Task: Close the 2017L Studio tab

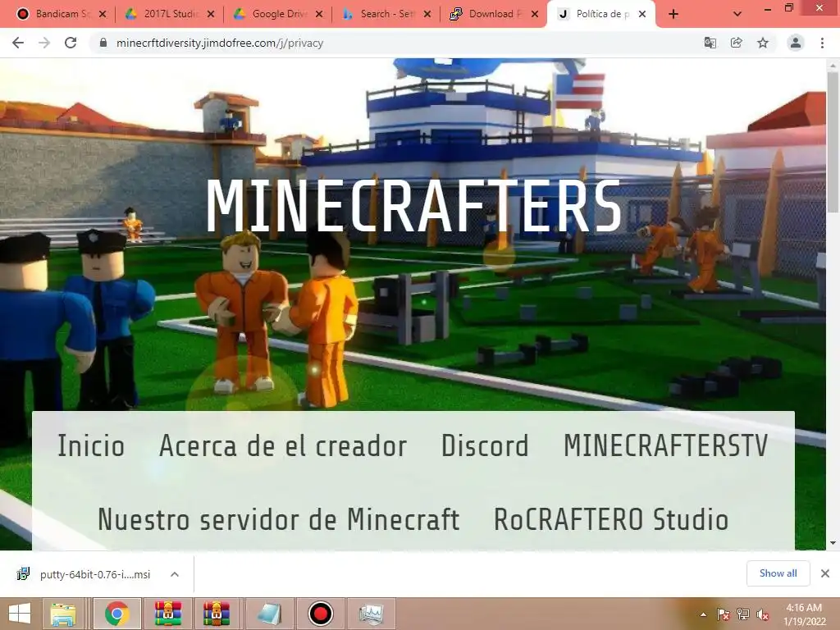Action: pos(211,14)
